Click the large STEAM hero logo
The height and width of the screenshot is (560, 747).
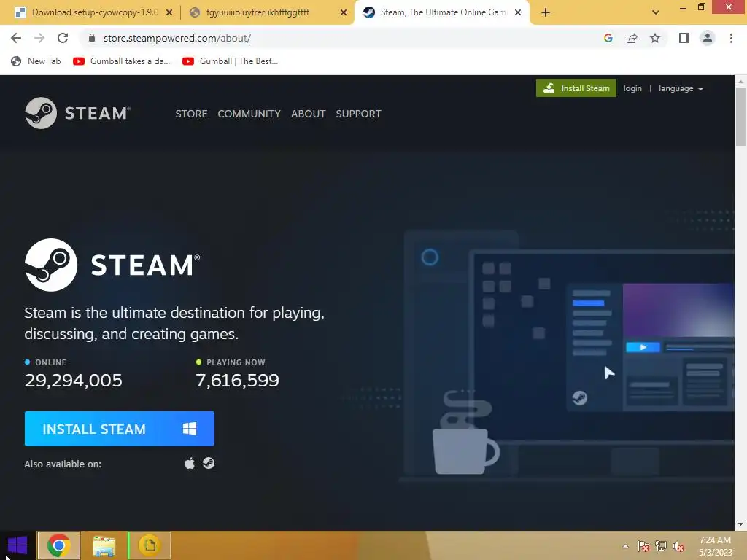tap(112, 265)
